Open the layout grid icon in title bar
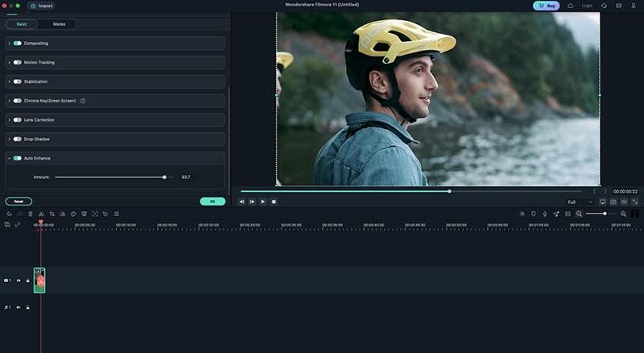Image resolution: width=644 pixels, height=353 pixels. (x=618, y=6)
